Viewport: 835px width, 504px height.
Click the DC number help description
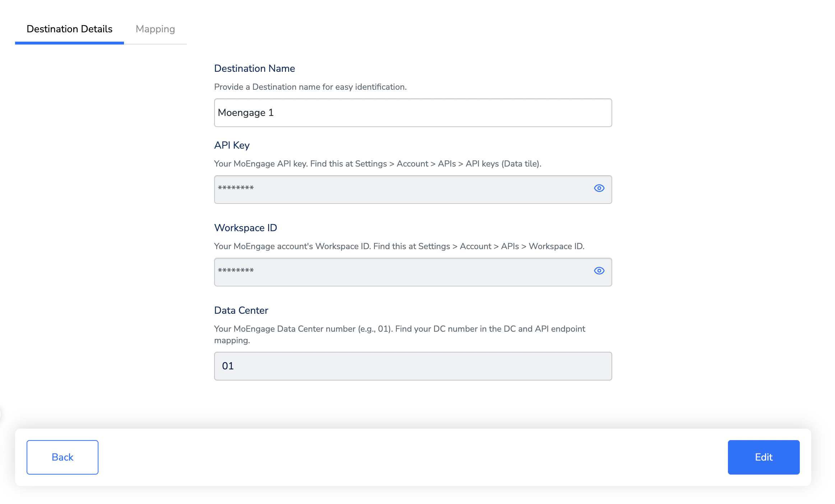399,329
